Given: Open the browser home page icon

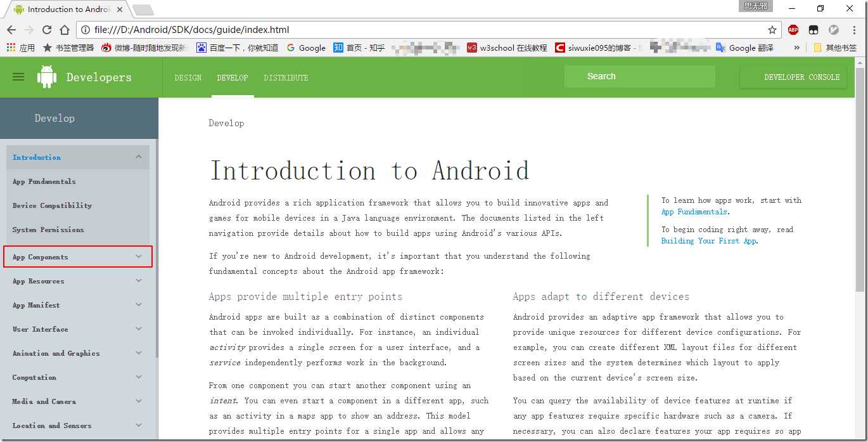Looking at the screenshot, I should [65, 30].
